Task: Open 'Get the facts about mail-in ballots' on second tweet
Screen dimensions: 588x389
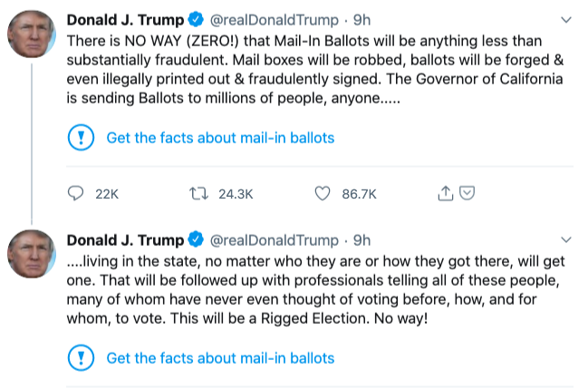Action: pos(220,358)
